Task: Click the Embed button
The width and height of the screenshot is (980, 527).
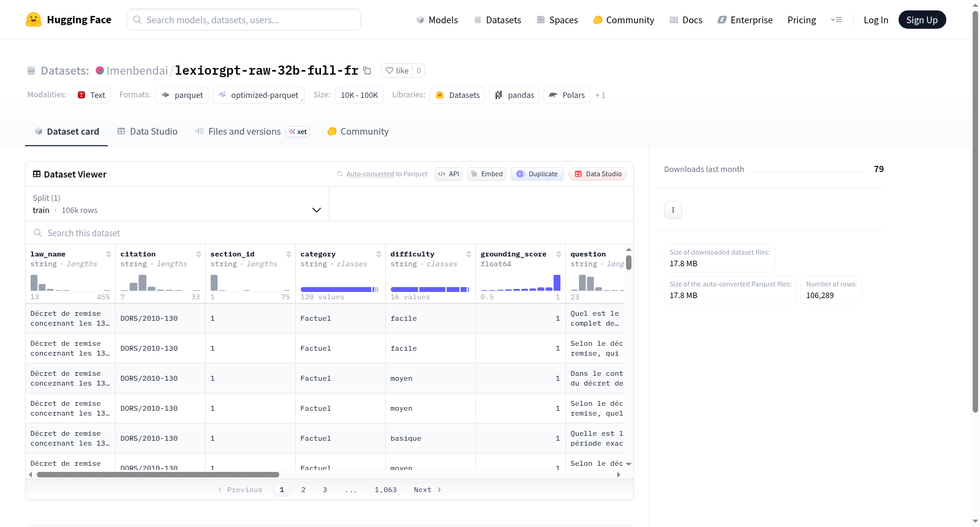Action: [487, 174]
